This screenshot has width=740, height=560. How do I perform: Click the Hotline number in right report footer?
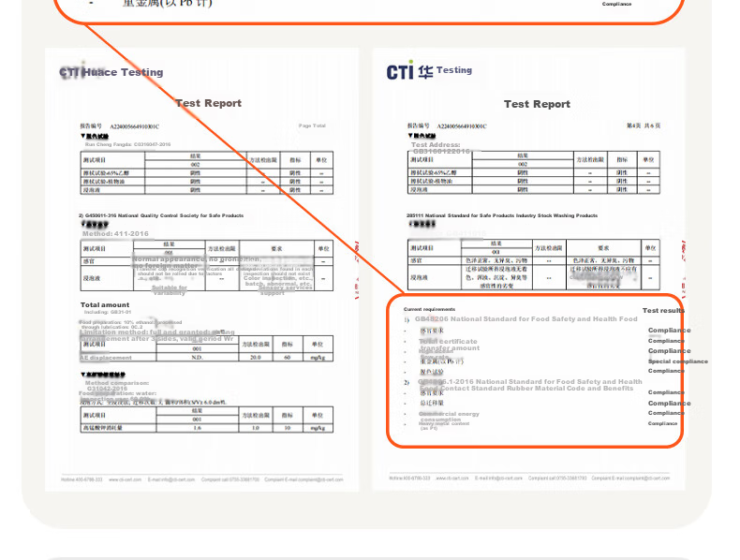click(409, 478)
